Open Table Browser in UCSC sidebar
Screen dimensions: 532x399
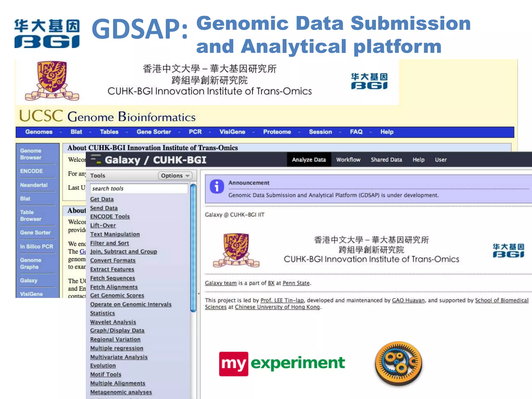(31, 216)
